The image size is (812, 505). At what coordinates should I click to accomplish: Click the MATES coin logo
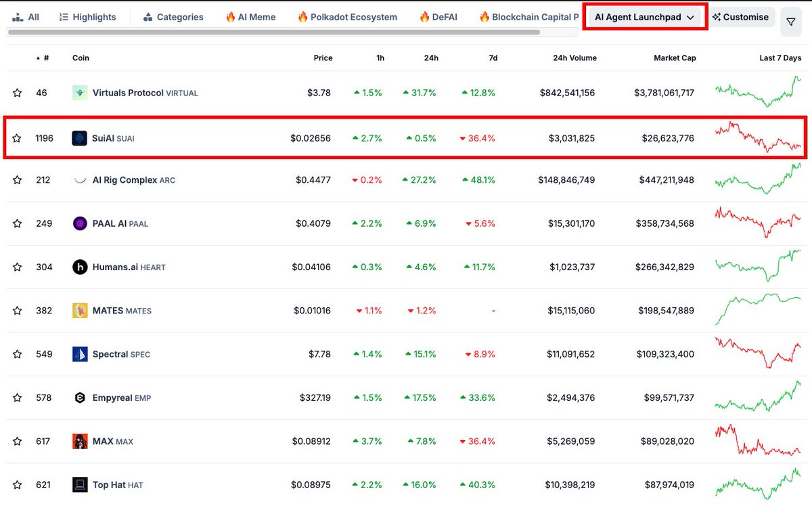point(80,311)
